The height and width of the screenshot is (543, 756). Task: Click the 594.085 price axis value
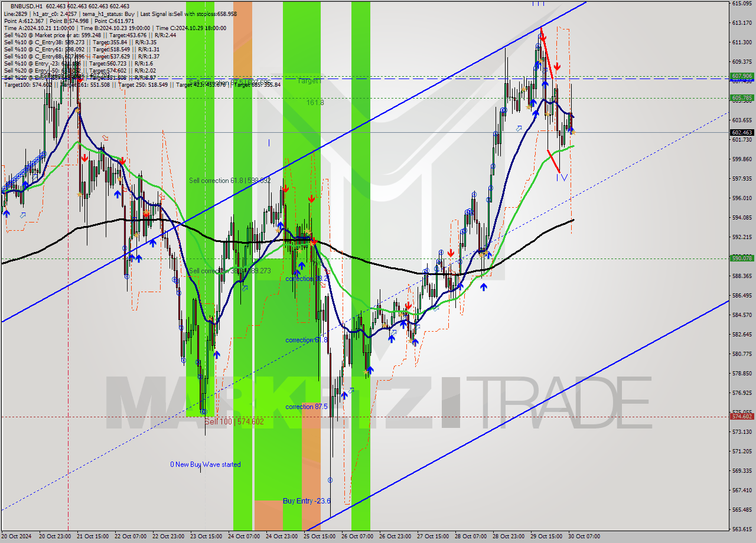pos(742,218)
